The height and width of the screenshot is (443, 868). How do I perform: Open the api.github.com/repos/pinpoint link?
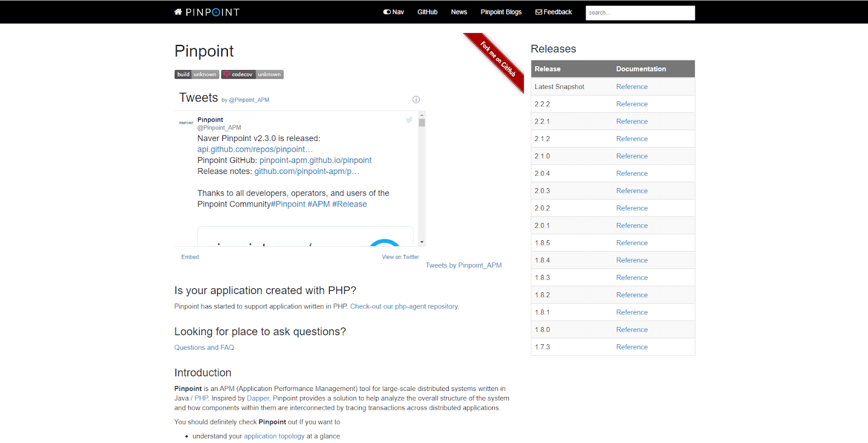pos(255,149)
